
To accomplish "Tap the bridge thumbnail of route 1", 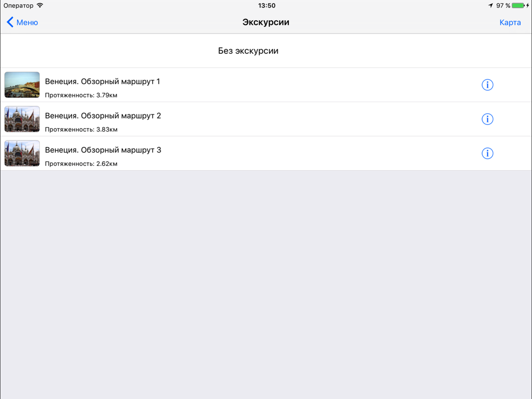I will 22,85.
